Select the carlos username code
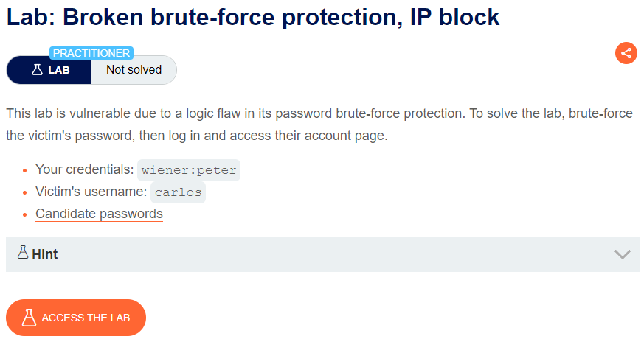 (179, 192)
